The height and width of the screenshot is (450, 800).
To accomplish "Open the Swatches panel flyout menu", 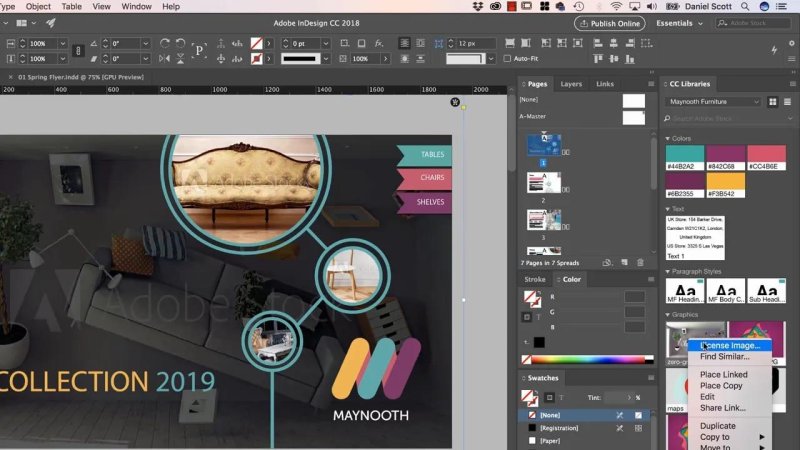I will pos(651,378).
